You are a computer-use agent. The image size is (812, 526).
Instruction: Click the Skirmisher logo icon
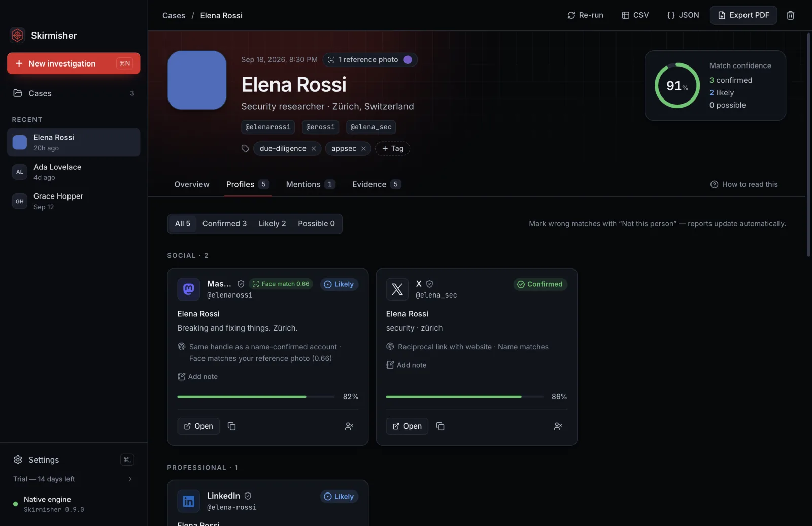18,35
